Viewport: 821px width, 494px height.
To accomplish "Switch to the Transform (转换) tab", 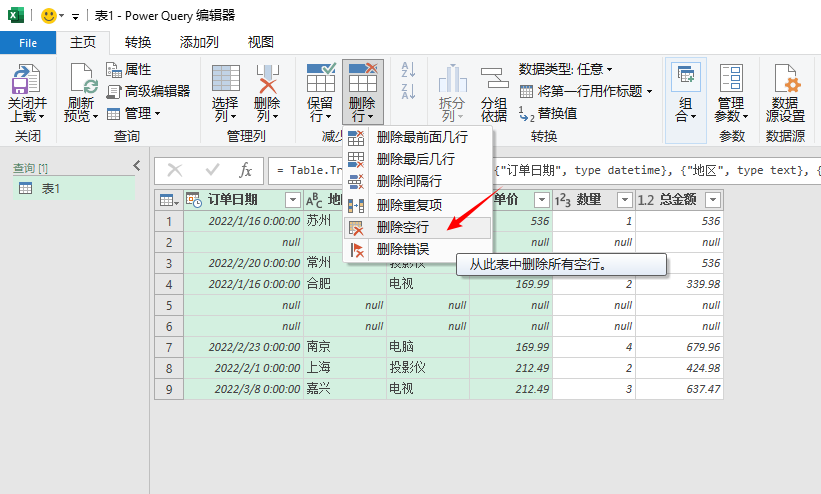I will (x=138, y=42).
